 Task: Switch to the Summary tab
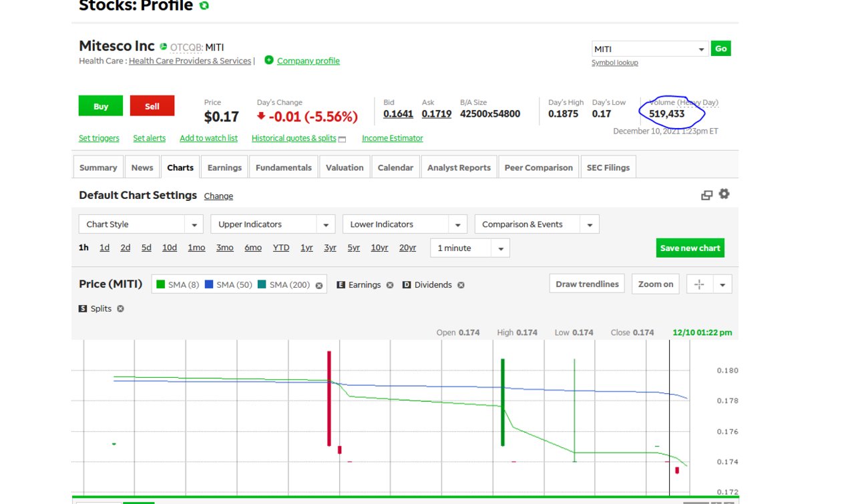[x=98, y=168]
